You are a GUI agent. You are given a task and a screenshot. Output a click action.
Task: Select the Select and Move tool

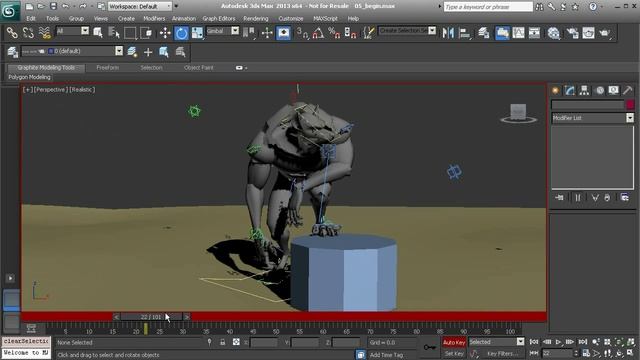[x=165, y=33]
